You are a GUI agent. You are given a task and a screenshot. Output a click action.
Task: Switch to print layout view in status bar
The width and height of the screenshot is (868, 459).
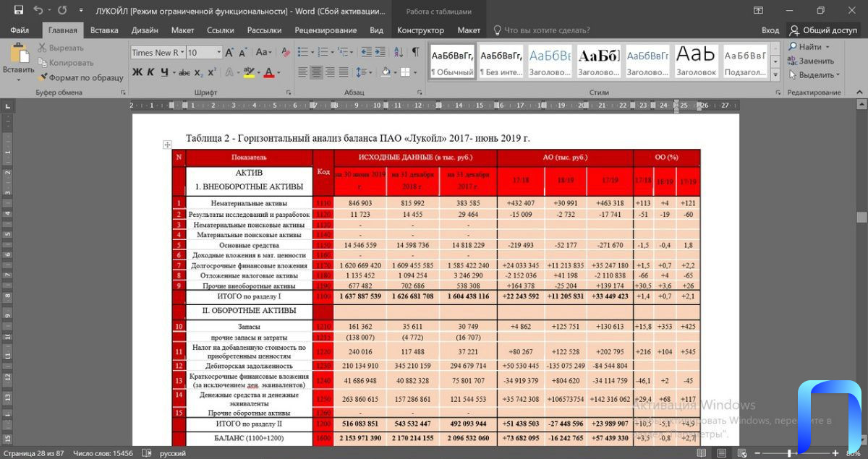720,453
